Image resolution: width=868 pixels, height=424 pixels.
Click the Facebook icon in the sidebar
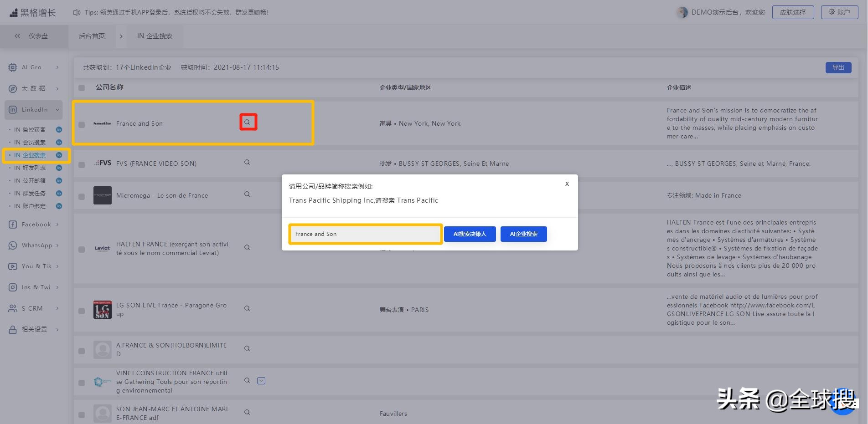point(13,225)
